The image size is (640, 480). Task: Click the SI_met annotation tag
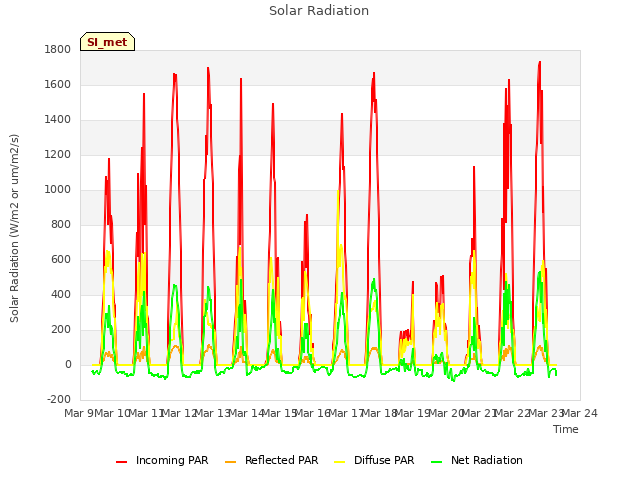pos(107,42)
